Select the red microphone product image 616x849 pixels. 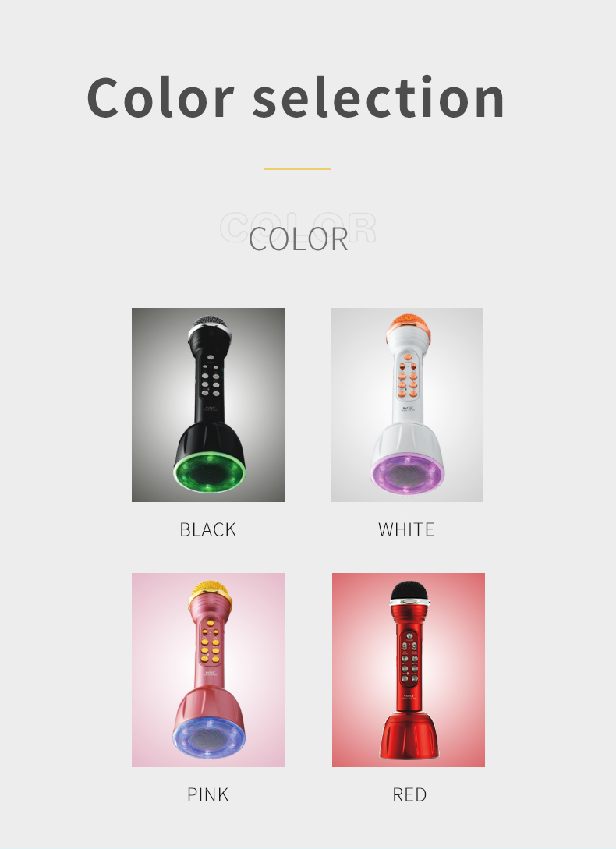(x=409, y=670)
